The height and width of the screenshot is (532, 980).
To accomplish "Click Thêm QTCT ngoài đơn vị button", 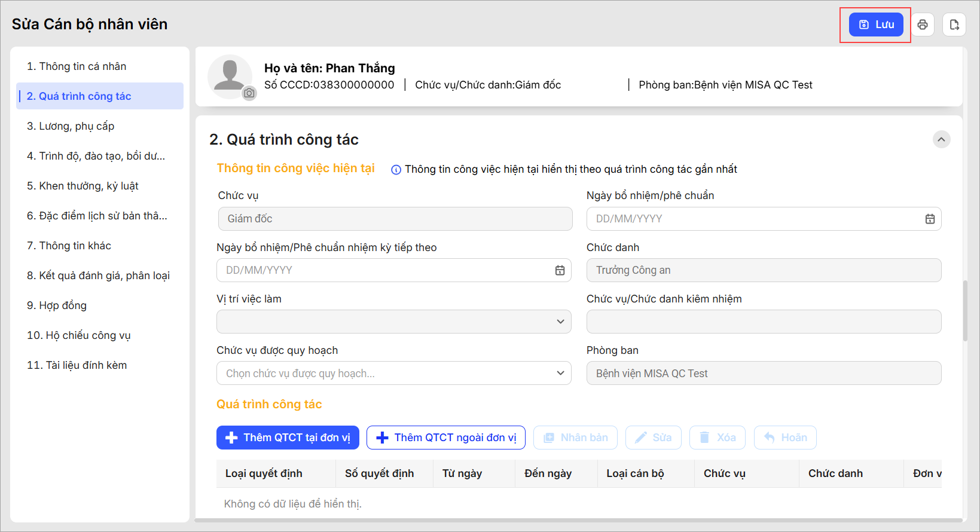I will (445, 438).
